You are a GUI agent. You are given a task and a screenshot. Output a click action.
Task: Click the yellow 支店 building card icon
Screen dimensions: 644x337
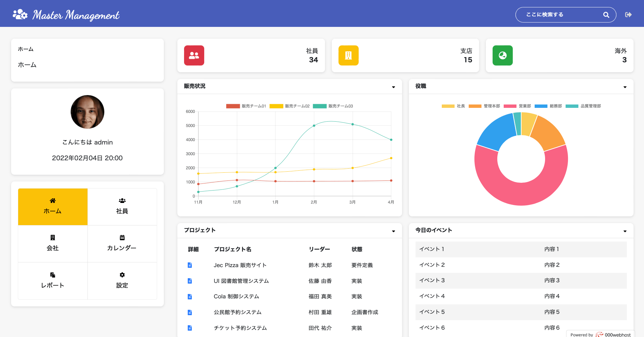click(349, 55)
